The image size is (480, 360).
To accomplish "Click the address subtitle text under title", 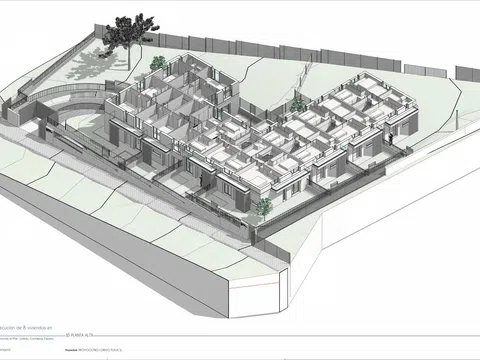I will pyautogui.click(x=28, y=339).
